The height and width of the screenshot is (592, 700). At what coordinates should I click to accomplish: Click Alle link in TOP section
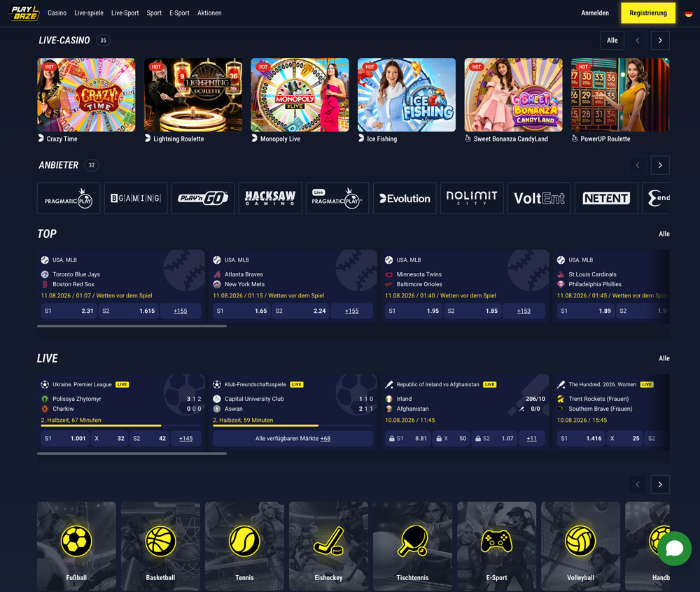(664, 234)
